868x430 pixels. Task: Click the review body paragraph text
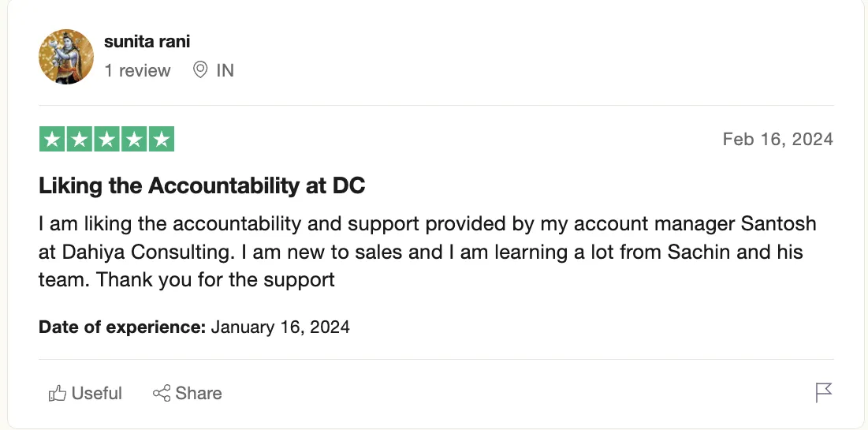pos(426,251)
